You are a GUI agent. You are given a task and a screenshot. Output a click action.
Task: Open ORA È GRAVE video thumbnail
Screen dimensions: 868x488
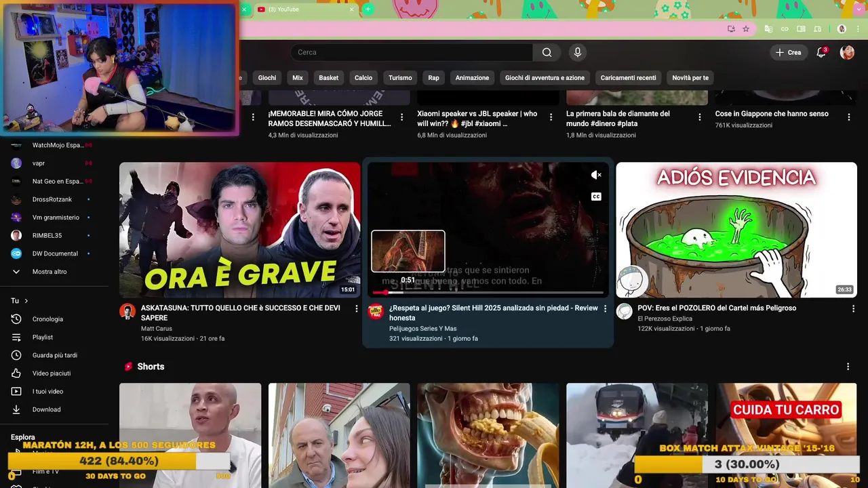240,230
